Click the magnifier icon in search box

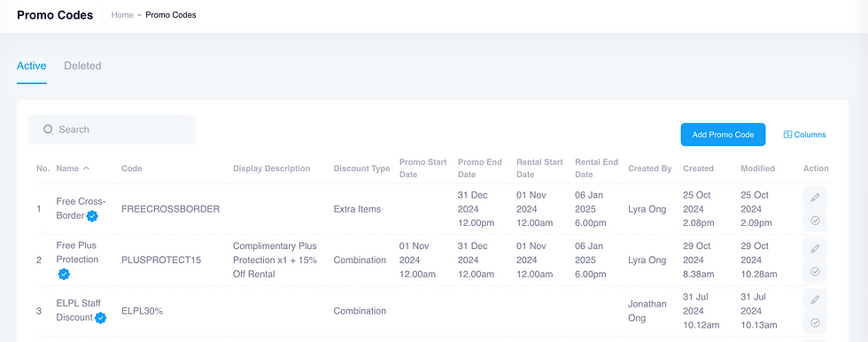48,129
